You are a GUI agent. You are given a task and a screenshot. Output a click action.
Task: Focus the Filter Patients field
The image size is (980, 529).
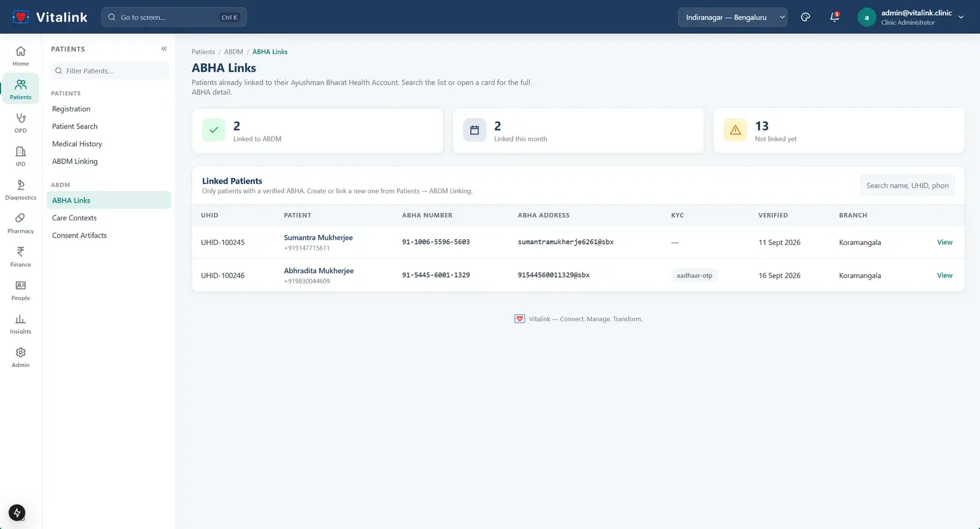pos(109,70)
